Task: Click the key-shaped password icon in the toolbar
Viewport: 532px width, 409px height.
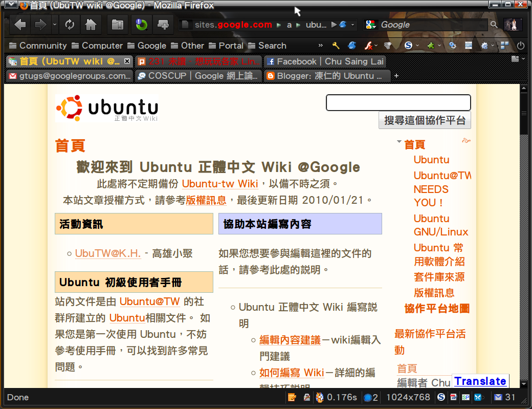Action: (x=335, y=46)
